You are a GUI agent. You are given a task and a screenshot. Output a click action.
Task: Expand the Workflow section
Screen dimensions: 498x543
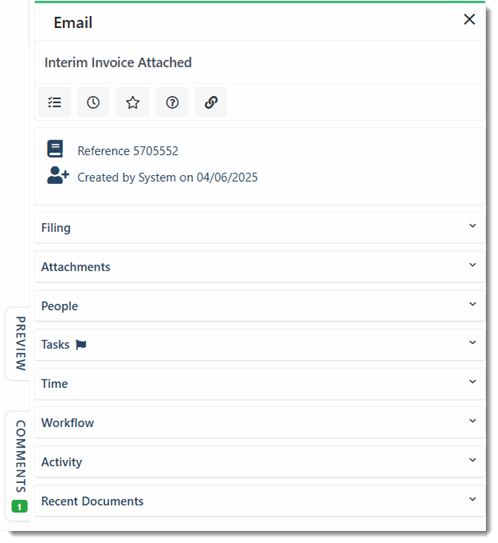point(260,423)
